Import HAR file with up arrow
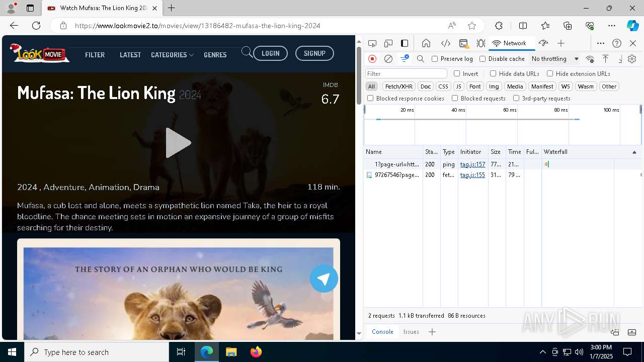 click(x=606, y=59)
